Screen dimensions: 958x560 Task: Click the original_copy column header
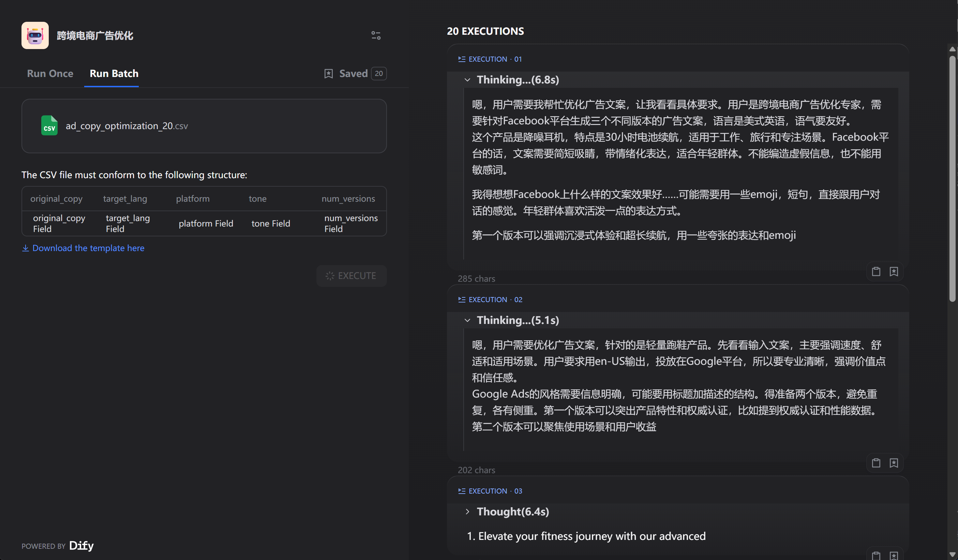[56, 199]
